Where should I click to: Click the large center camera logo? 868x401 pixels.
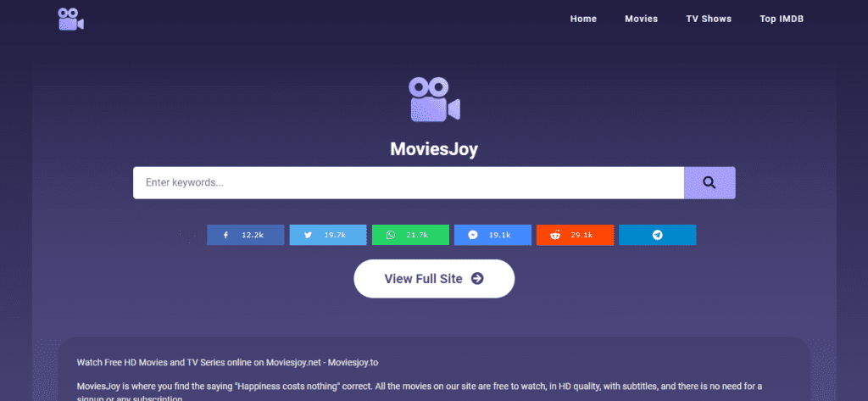coord(435,100)
